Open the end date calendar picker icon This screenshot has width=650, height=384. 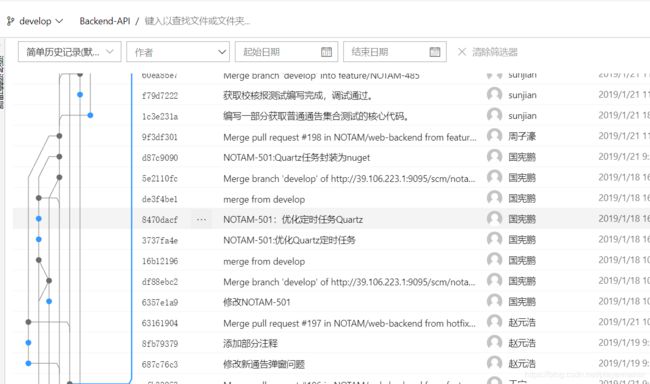(x=434, y=52)
